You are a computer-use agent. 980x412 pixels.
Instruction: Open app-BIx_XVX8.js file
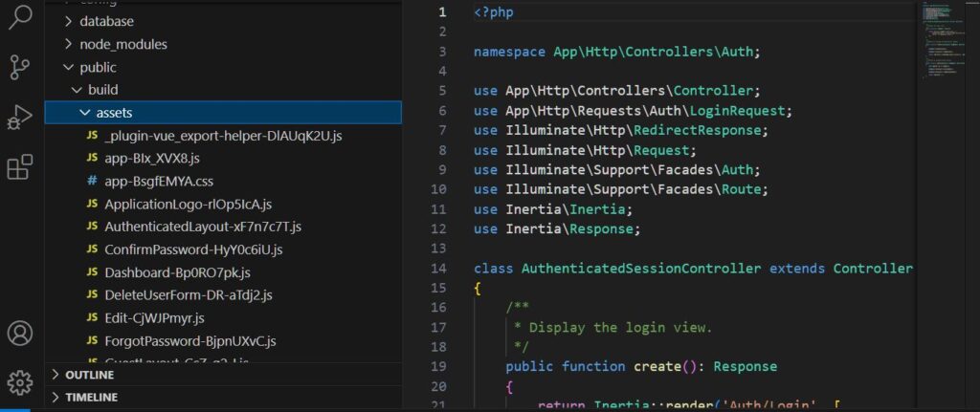point(152,159)
